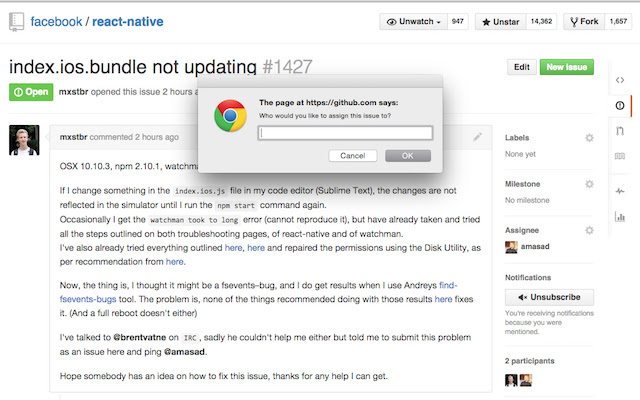This screenshot has height=400, width=640.
Task: Click the watchers count 947
Action: [x=458, y=22]
